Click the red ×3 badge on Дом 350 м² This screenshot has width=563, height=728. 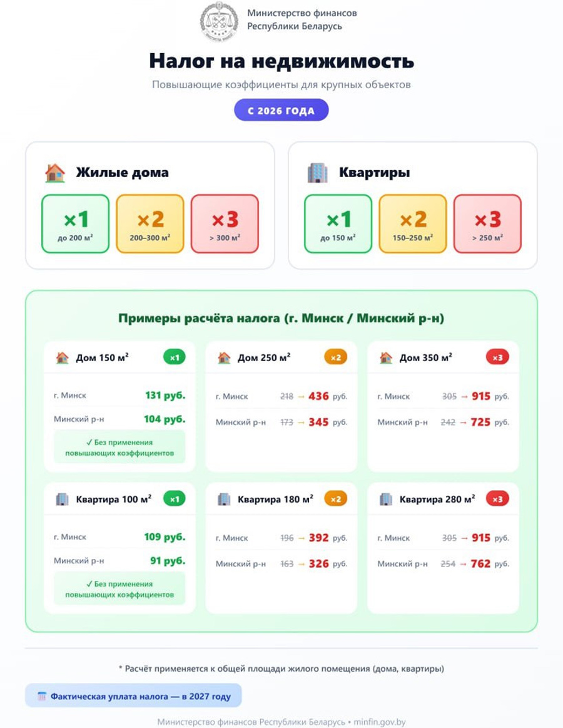497,358
